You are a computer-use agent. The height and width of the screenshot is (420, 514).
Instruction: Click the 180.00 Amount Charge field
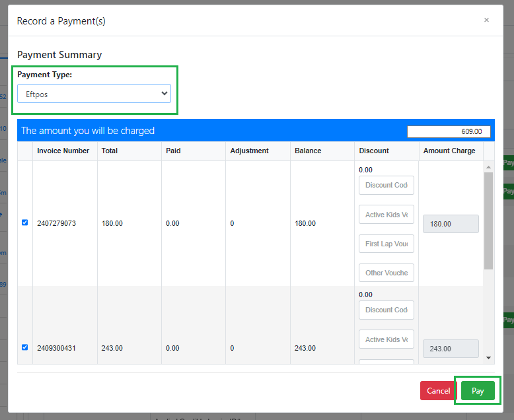point(451,224)
